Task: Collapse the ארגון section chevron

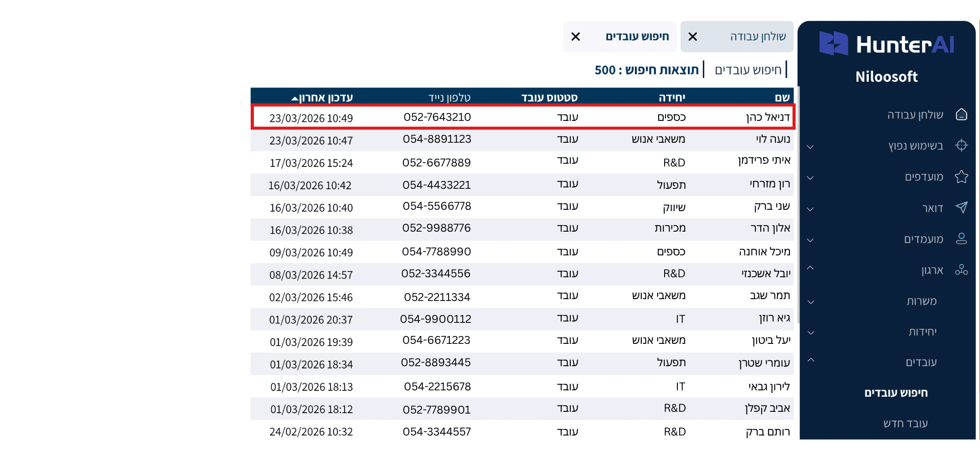Action: [810, 268]
